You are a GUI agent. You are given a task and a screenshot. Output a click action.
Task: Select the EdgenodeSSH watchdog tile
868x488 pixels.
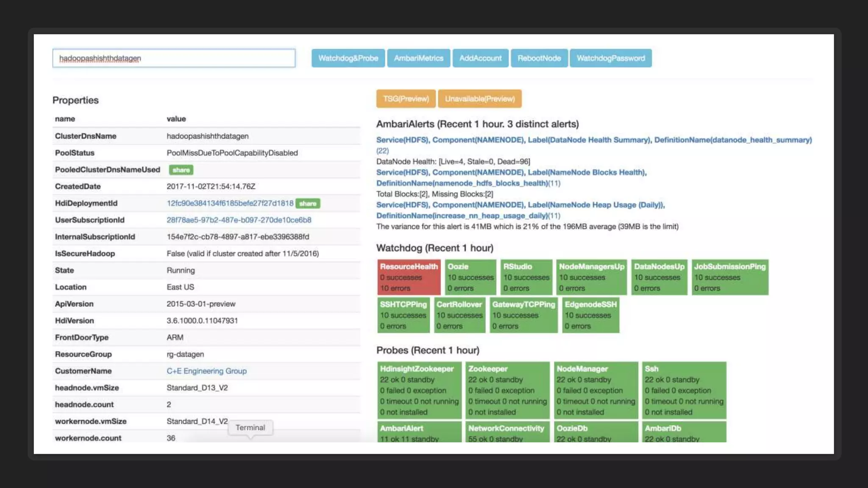click(x=590, y=315)
